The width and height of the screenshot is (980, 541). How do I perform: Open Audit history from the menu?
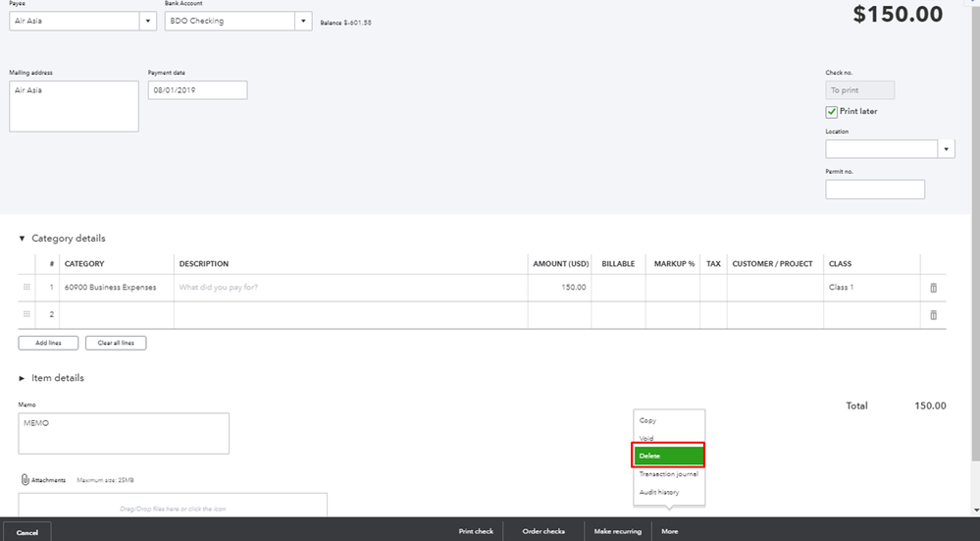coord(659,492)
